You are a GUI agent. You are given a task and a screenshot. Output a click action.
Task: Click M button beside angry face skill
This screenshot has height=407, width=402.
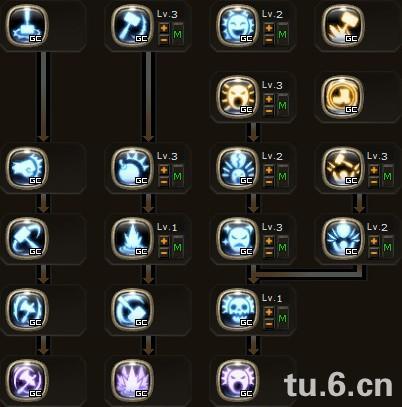click(x=282, y=247)
